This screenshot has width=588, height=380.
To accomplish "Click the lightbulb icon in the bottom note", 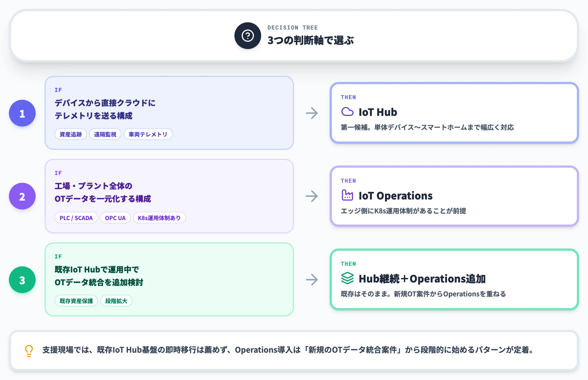I will (x=29, y=350).
